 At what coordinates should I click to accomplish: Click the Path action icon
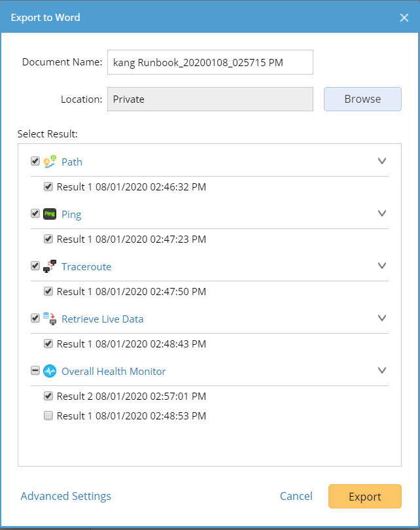[50, 162]
